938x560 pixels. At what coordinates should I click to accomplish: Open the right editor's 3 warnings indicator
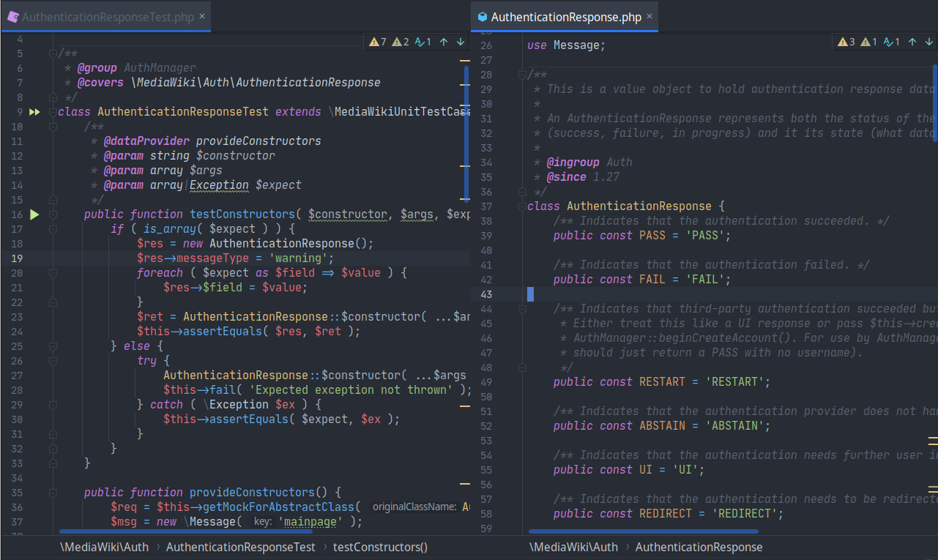click(846, 42)
